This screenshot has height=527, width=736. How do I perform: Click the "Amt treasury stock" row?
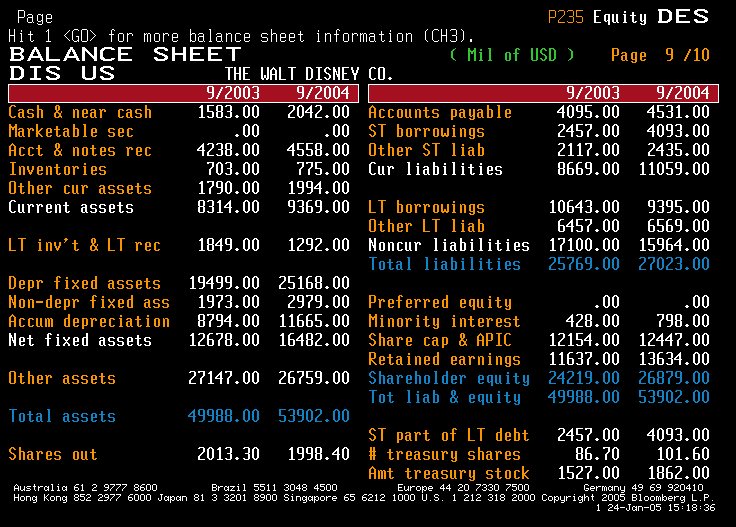[x=449, y=473]
